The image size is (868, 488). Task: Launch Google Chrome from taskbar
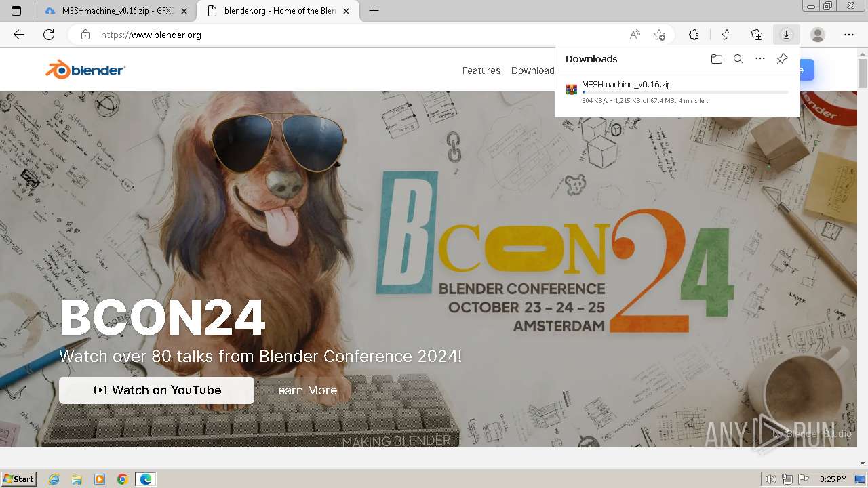(x=122, y=479)
